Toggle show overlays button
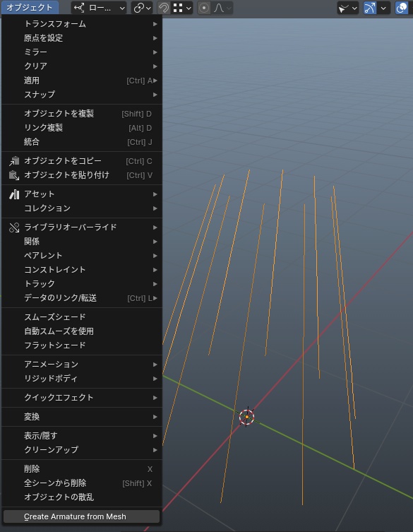 click(x=402, y=8)
